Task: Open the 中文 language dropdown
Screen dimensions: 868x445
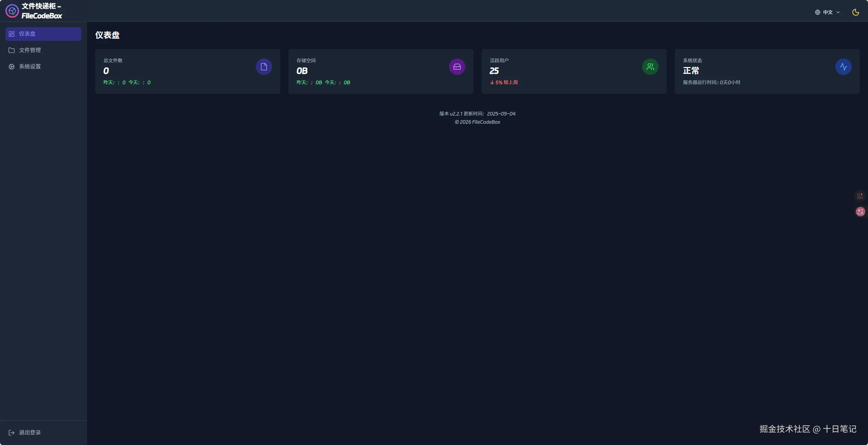Action: coord(828,12)
